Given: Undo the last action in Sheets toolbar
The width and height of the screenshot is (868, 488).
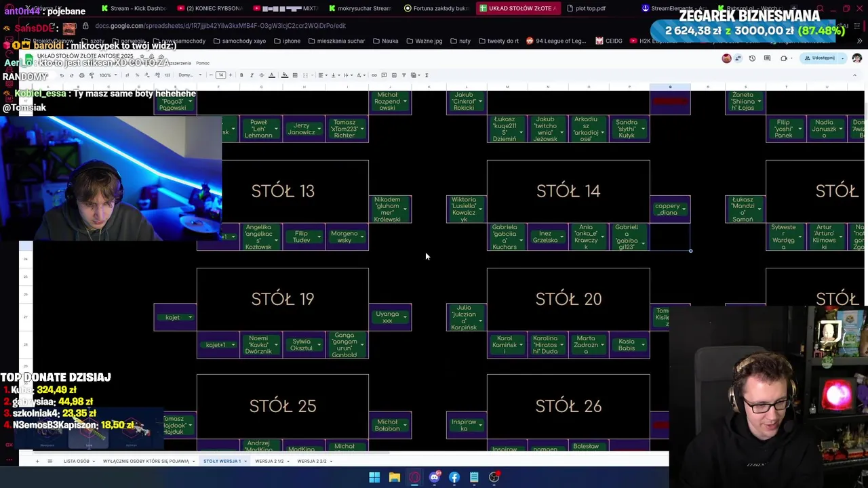Looking at the screenshot, I should coord(62,75).
